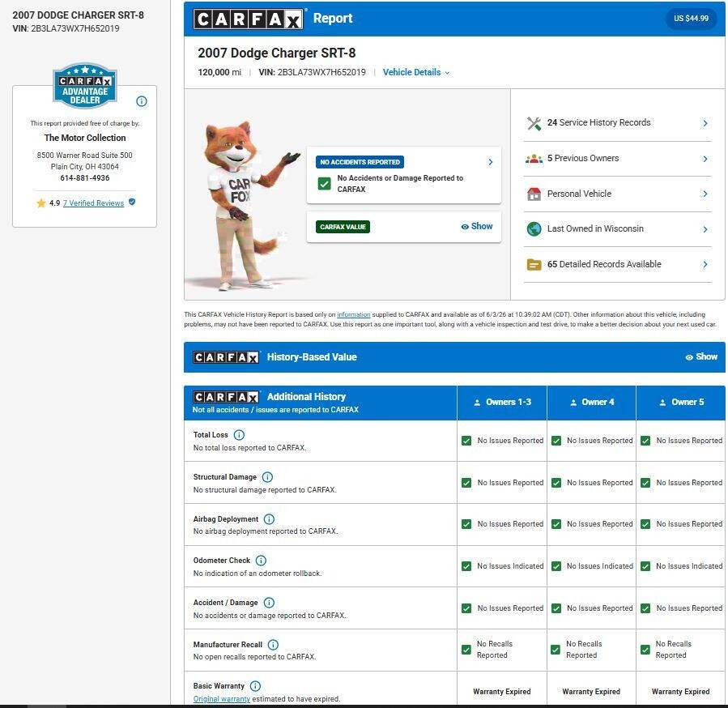Screen dimensions: 728x708
Task: Click the CARFAX VALUE green badge
Action: point(343,227)
